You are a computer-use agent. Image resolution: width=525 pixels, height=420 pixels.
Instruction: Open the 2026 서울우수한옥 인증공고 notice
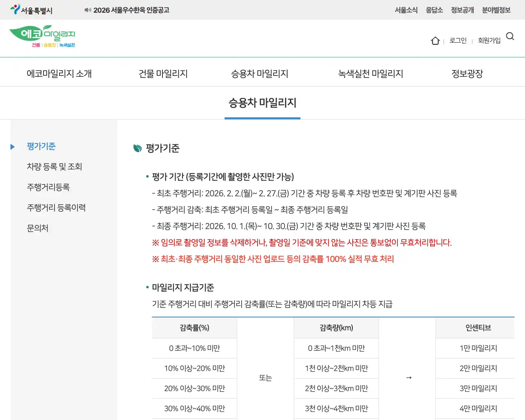point(131,10)
